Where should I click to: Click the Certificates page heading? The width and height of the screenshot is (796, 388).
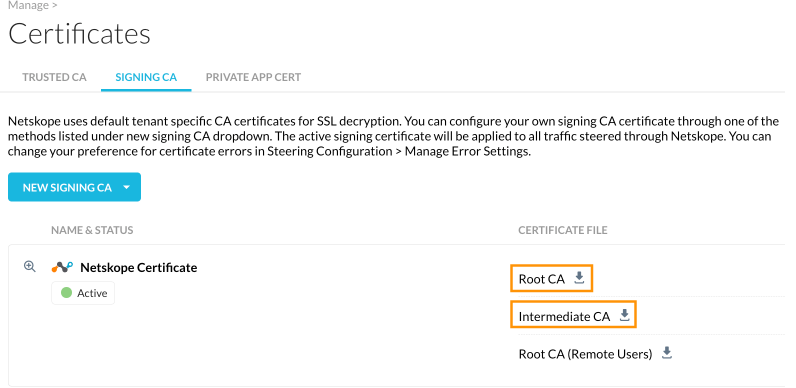80,34
